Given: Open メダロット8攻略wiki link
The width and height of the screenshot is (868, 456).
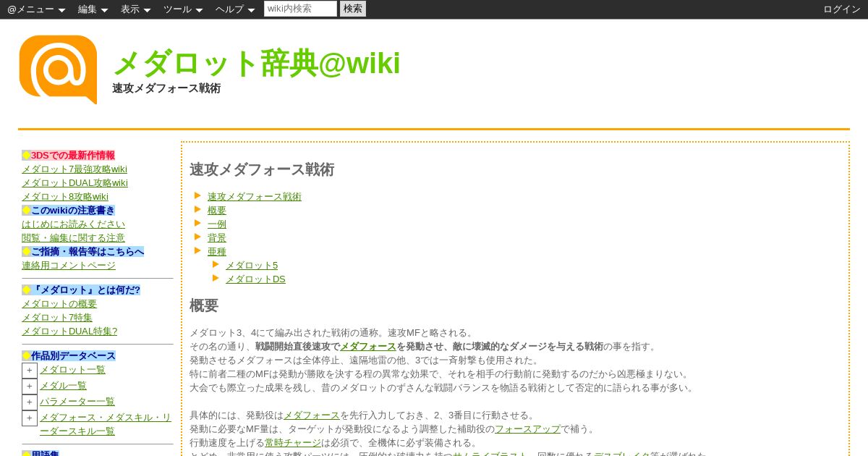Looking at the screenshot, I should [x=65, y=197].
